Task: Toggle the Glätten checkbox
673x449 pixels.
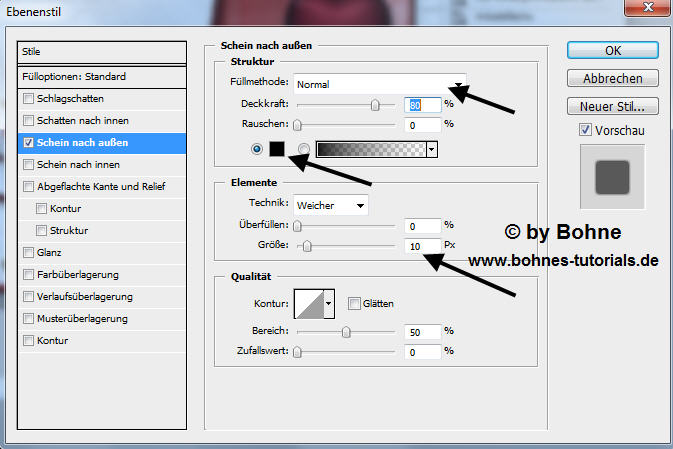Action: [x=354, y=304]
